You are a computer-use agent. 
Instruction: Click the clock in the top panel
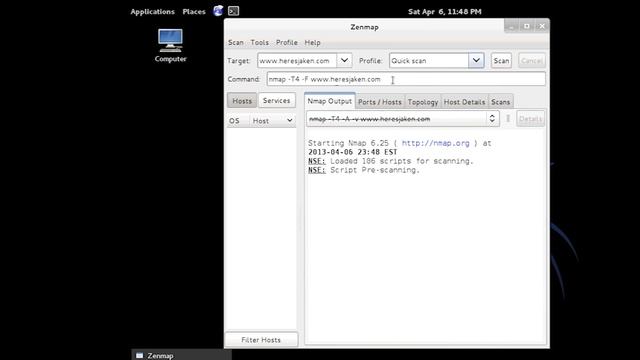coord(444,11)
